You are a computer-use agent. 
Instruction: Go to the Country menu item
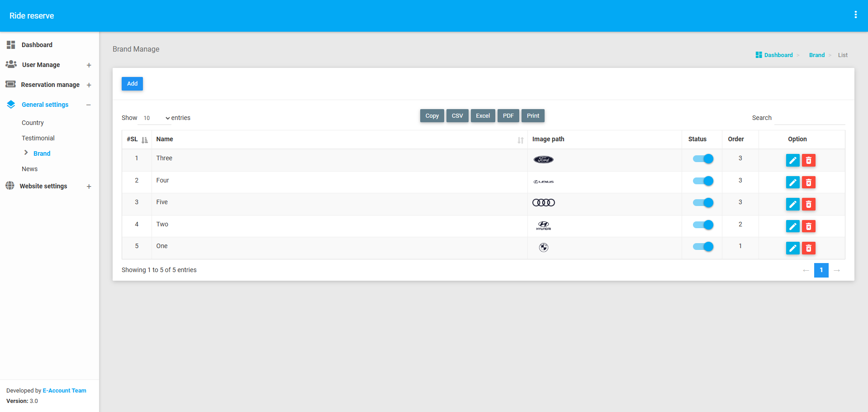[33, 123]
